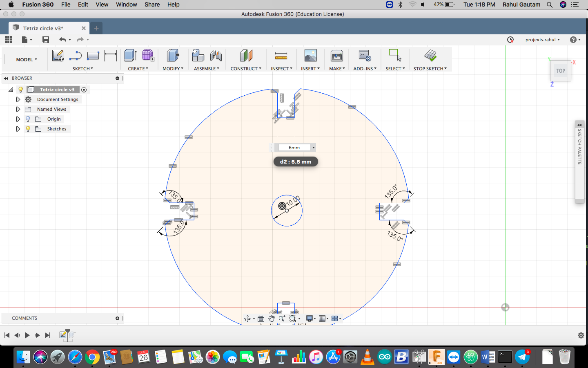Open the ADD-INS menu

pos(365,69)
